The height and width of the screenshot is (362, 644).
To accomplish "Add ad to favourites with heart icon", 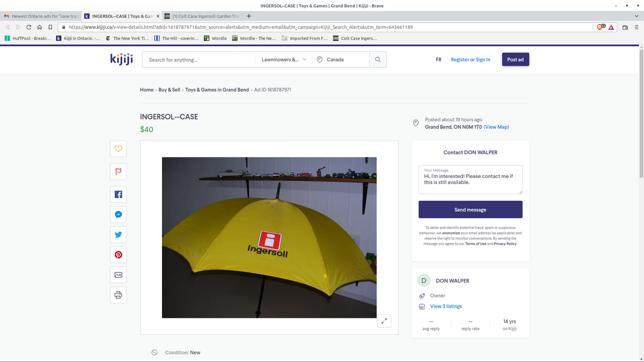I will click(118, 149).
